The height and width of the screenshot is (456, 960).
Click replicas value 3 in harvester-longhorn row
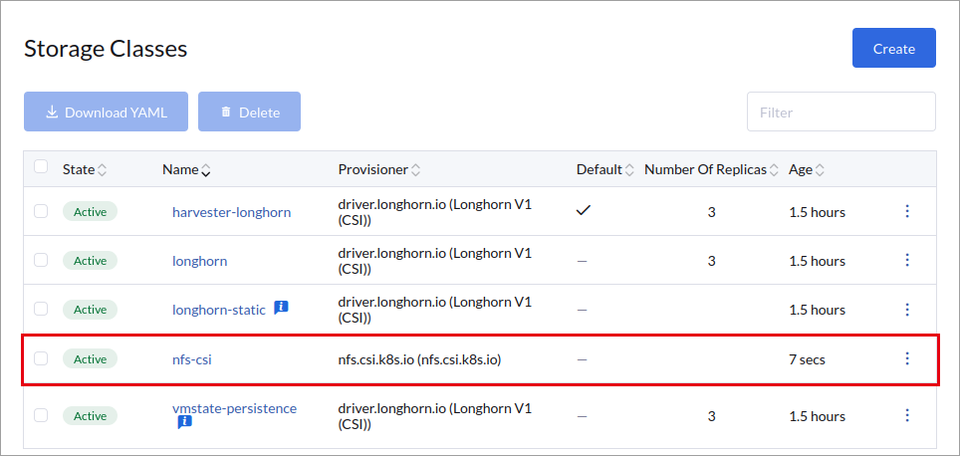pyautogui.click(x=711, y=212)
